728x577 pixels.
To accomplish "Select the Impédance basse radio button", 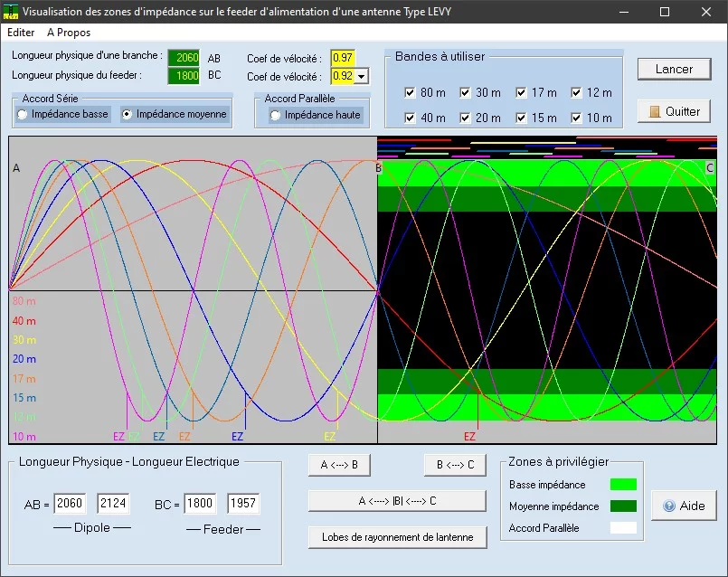I will (x=23, y=115).
